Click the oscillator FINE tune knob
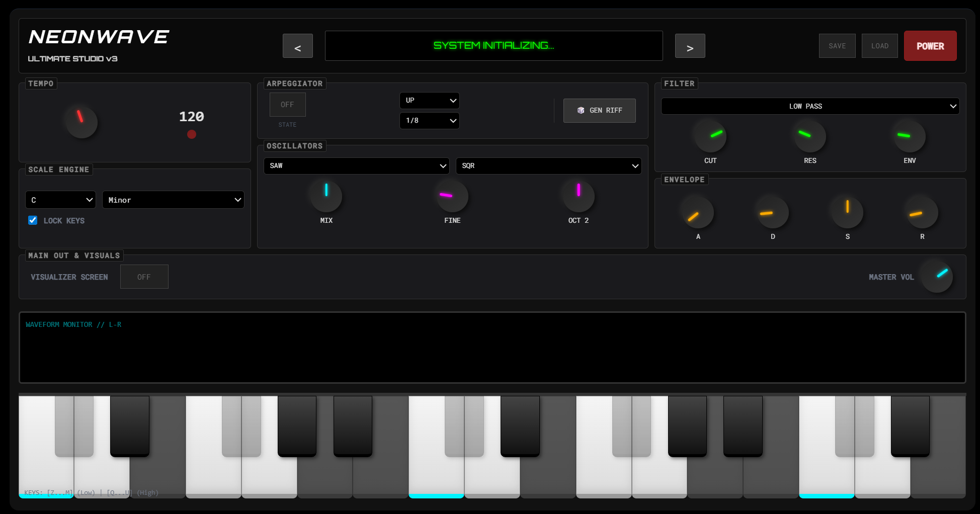 point(452,197)
